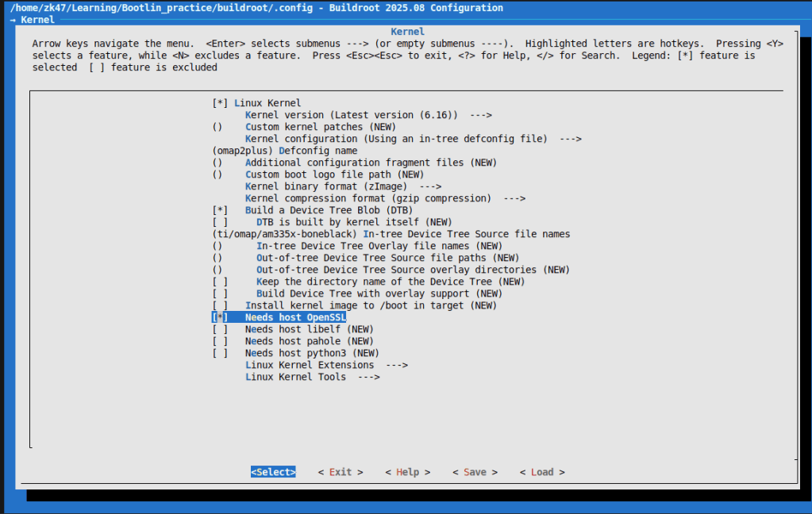Toggle Needs host python3 option
Image resolution: width=812 pixels, height=514 pixels.
(x=221, y=353)
